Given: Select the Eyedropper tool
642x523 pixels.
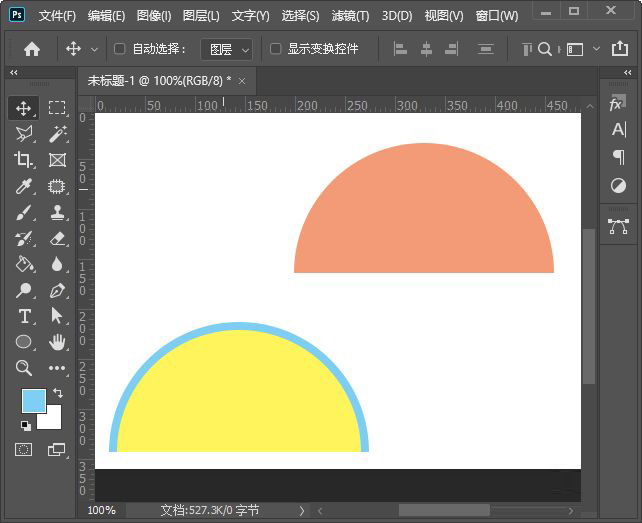Looking at the screenshot, I should pos(23,186).
